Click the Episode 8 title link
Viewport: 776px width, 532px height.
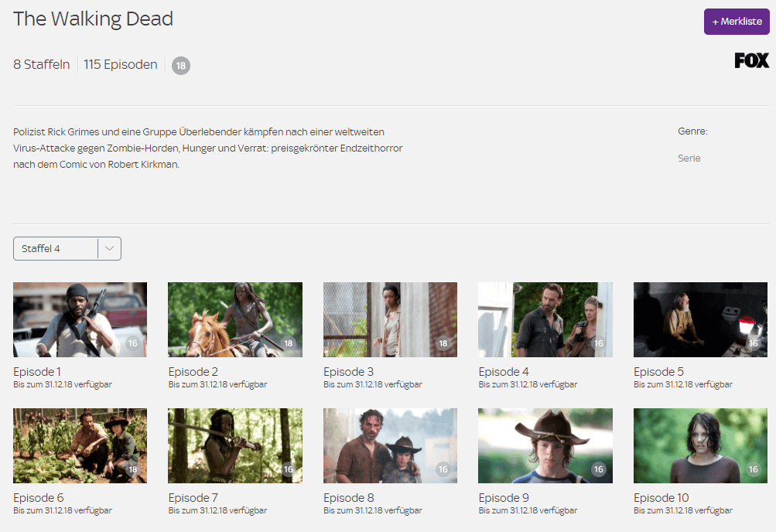(348, 497)
